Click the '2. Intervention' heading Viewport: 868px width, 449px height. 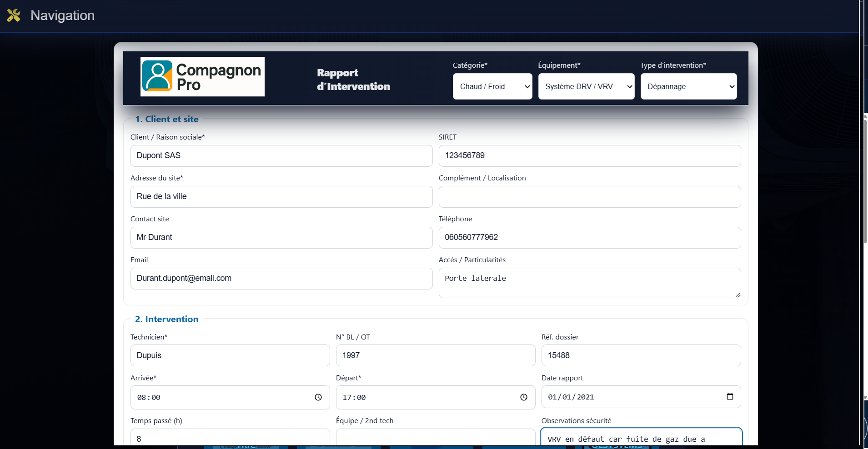point(167,319)
